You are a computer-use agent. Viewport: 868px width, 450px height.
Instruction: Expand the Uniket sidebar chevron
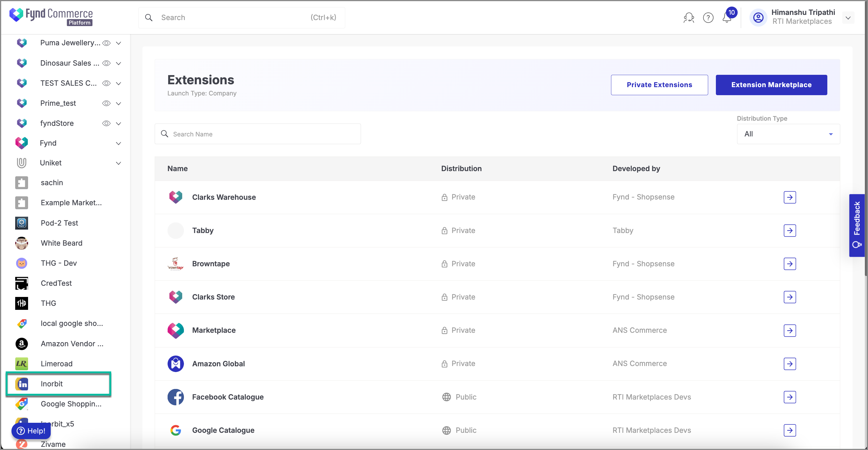pos(119,163)
